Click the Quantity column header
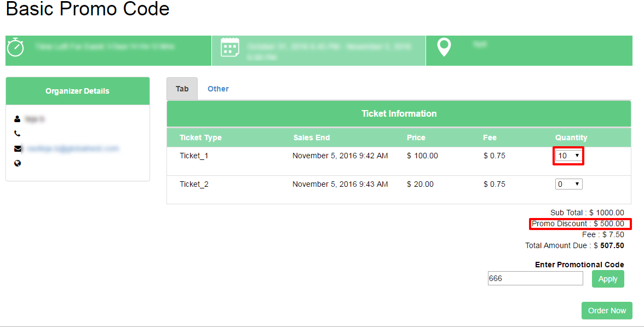Screen dimensions: 644x327 click(x=571, y=137)
